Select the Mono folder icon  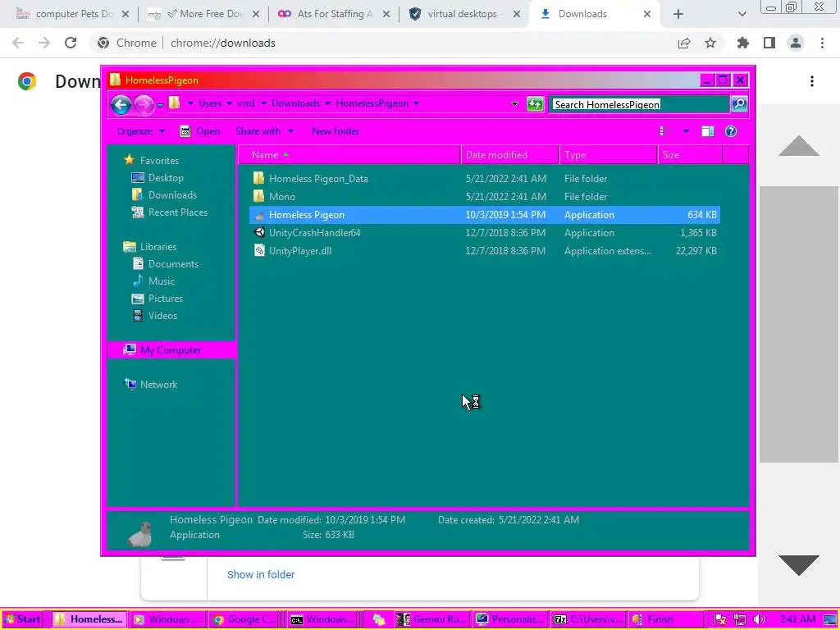(x=258, y=196)
